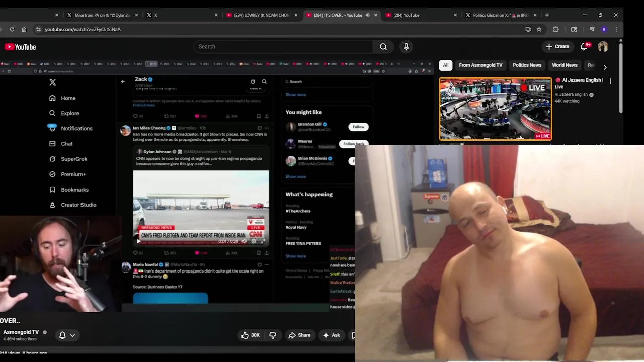This screenshot has width=644, height=362.
Task: Click the install app icon in address bar
Action: [528, 29]
